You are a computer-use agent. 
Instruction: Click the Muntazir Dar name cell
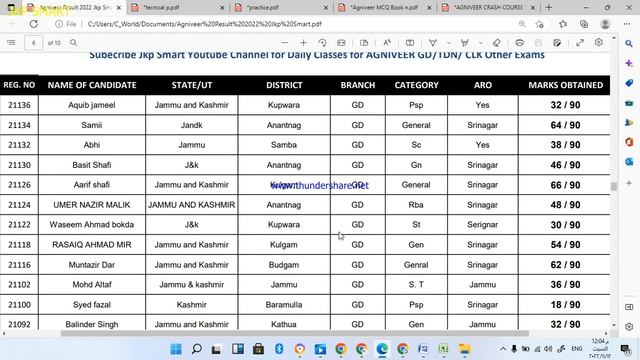(x=92, y=265)
